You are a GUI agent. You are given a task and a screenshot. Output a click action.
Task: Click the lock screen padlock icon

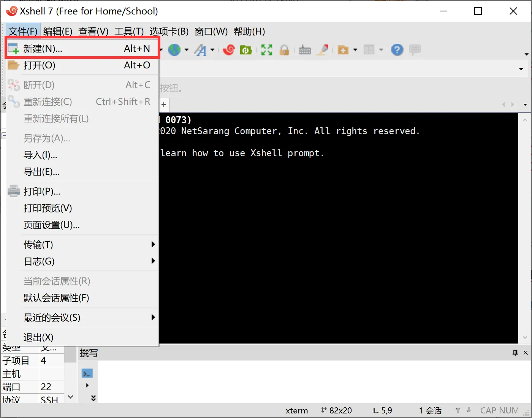coord(284,49)
